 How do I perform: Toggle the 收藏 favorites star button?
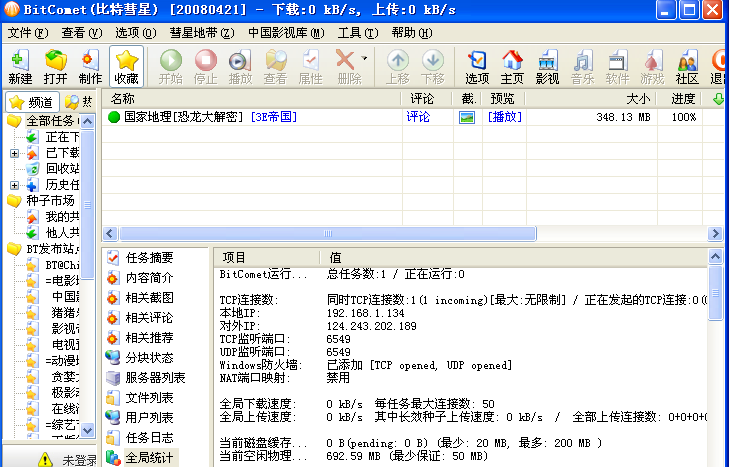(126, 67)
